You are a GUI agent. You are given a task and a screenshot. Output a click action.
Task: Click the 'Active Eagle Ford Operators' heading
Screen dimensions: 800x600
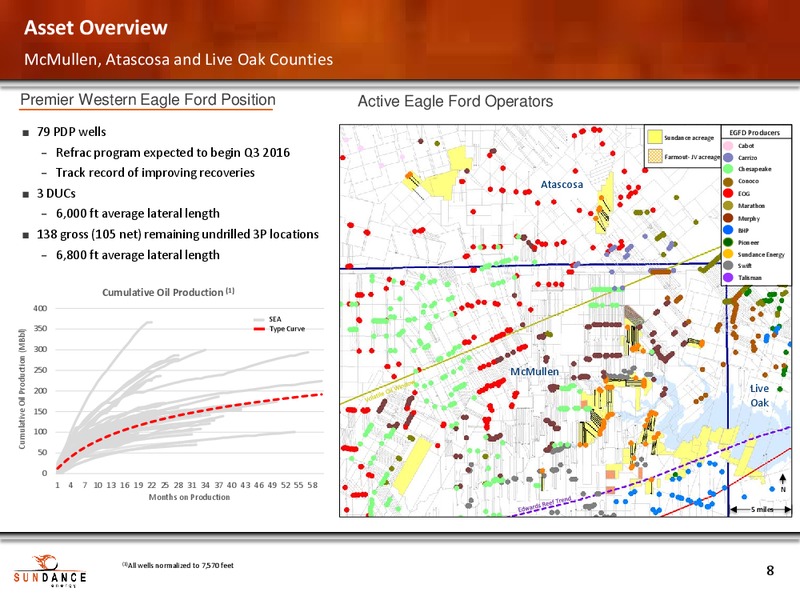(455, 101)
